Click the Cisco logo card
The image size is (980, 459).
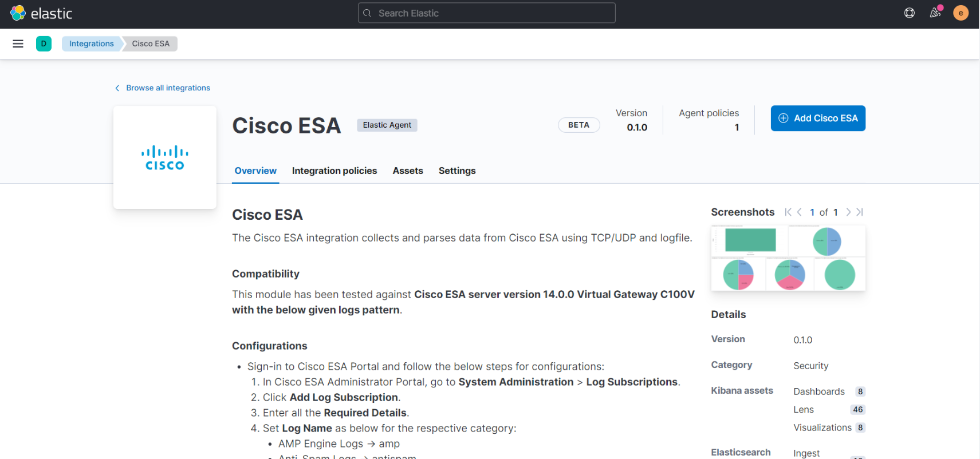tap(165, 157)
